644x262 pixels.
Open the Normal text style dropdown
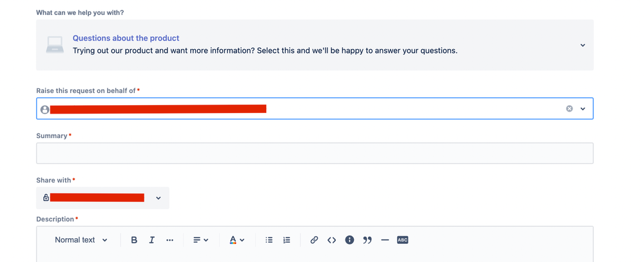pyautogui.click(x=81, y=240)
